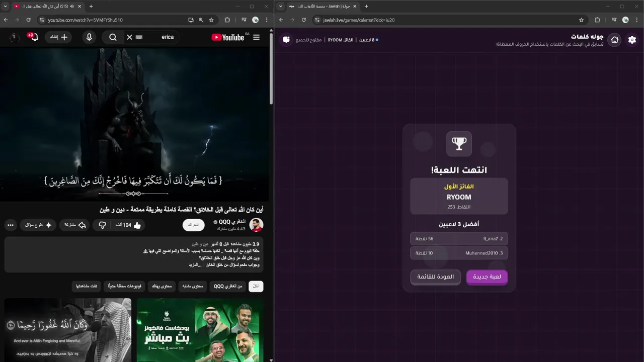Open zoom magnifier in YouTube address bar

point(201,20)
